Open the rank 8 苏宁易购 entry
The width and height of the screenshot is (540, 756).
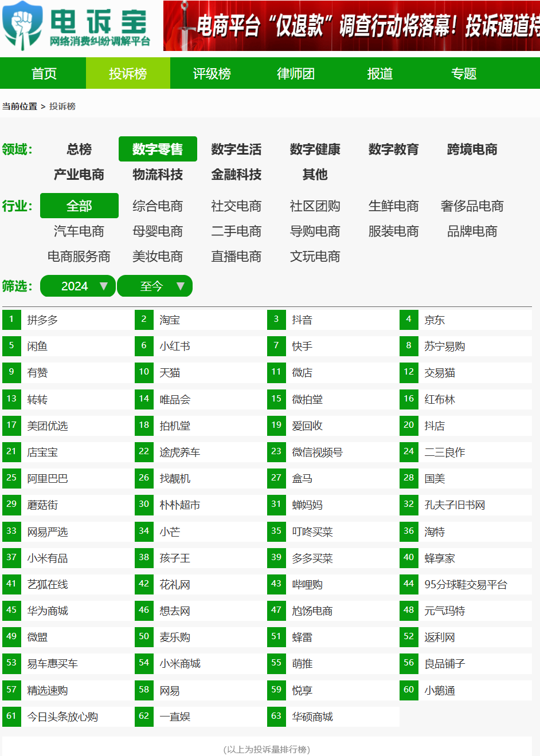(x=465, y=346)
